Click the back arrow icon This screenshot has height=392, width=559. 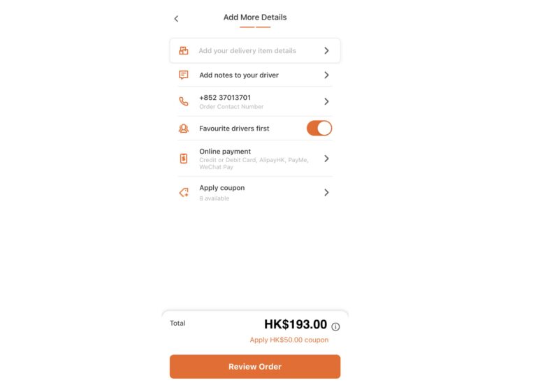click(x=176, y=19)
